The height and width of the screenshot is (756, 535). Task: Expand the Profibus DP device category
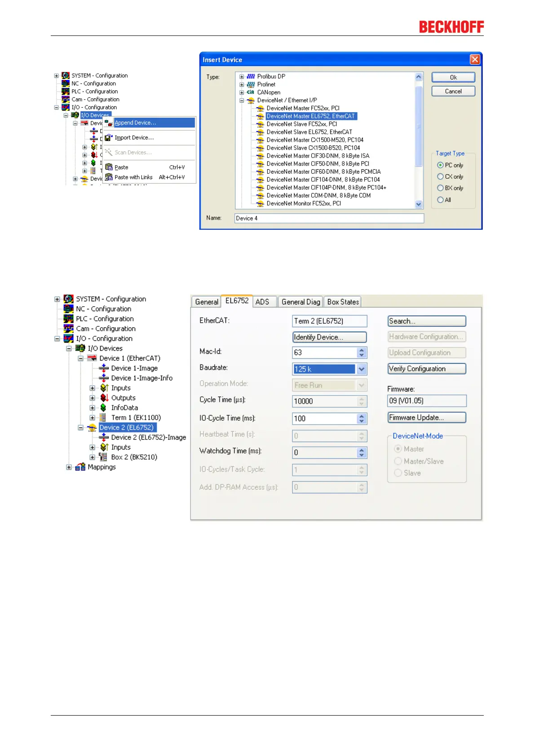pos(242,76)
